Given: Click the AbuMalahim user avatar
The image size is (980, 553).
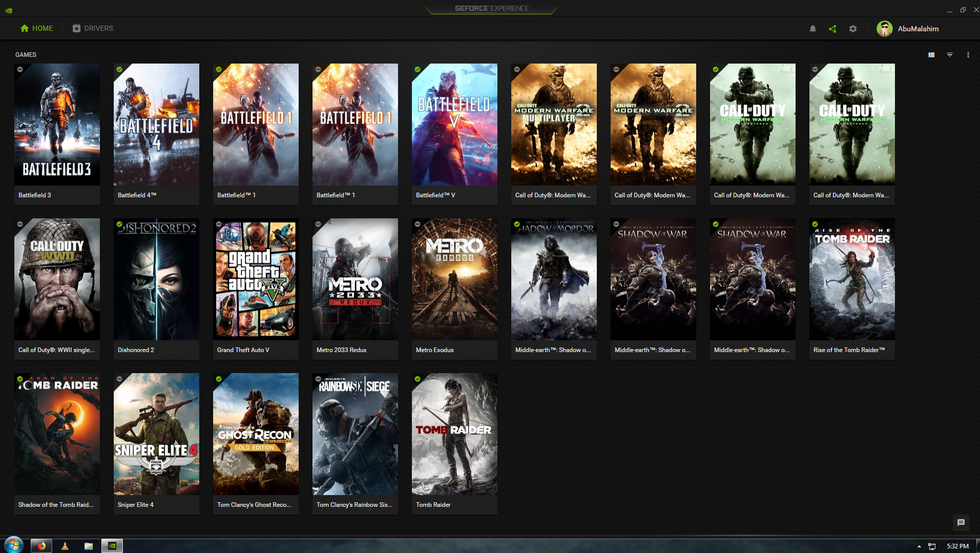Looking at the screenshot, I should (x=885, y=29).
